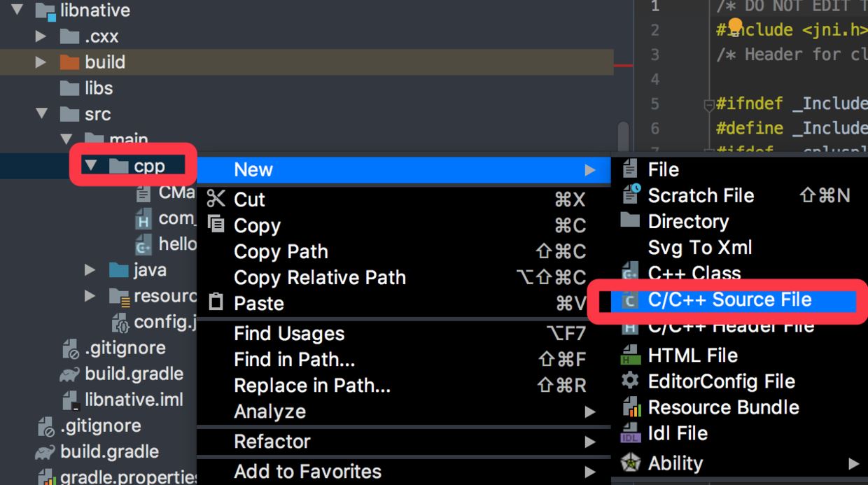This screenshot has width=868, height=485.
Task: Open the Refactor submenu
Action: click(272, 442)
